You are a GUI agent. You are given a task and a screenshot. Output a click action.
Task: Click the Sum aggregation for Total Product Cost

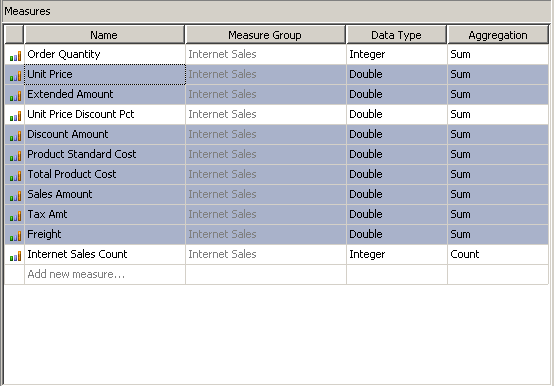(x=498, y=174)
